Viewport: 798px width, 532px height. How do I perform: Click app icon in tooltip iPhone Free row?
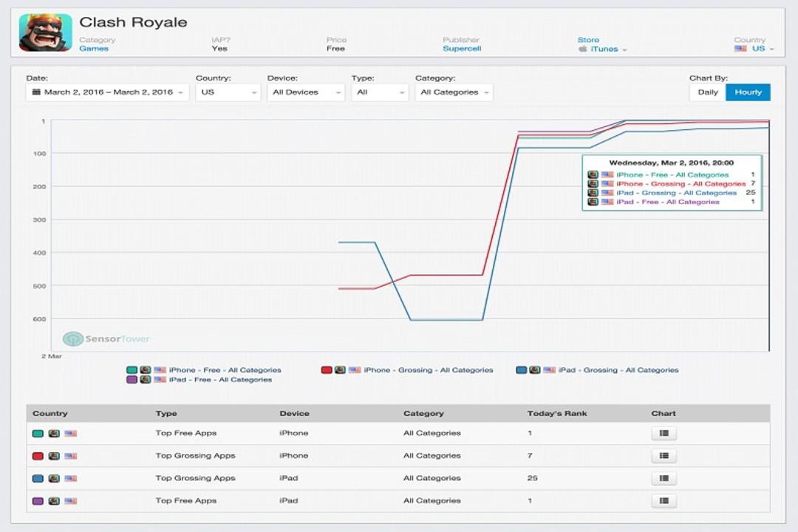(x=593, y=174)
